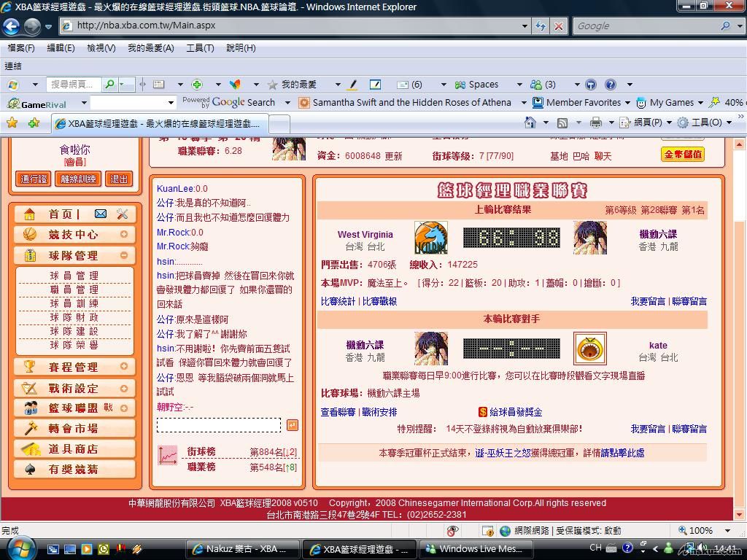Click the toolbar search magnifier icon

coord(109,85)
